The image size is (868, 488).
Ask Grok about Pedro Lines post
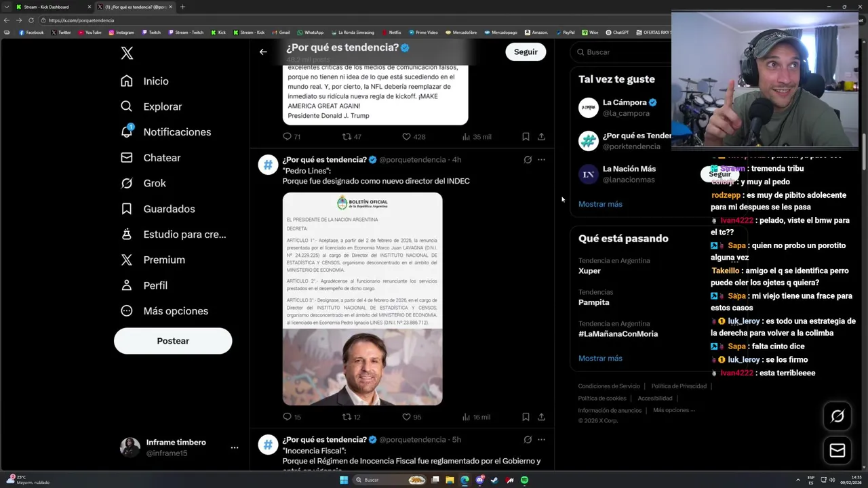click(528, 160)
